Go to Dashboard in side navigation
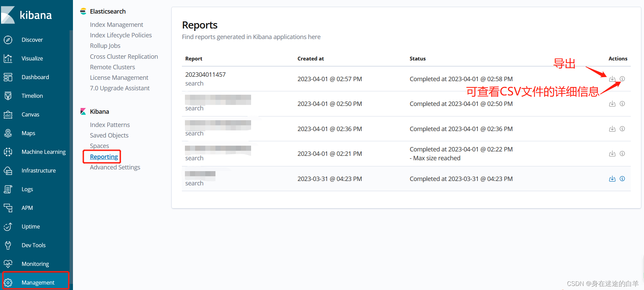644x290 pixels. [35, 77]
